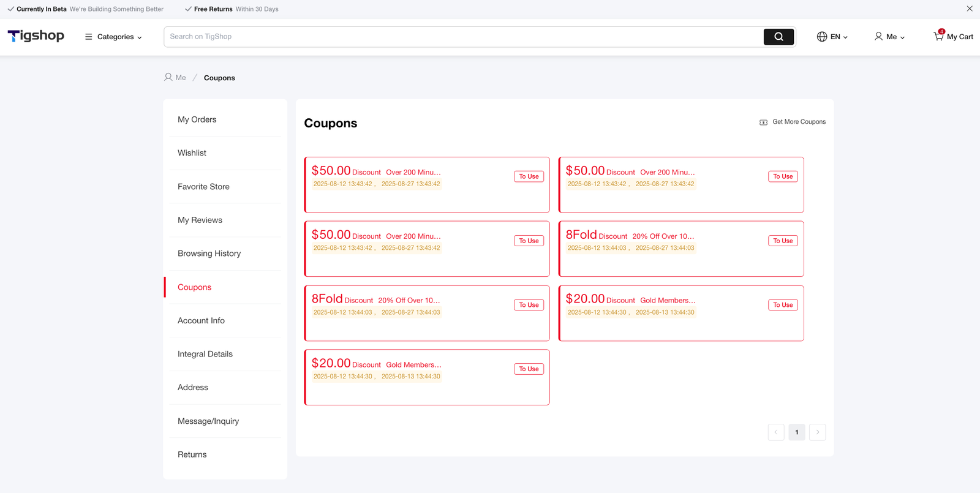Select page 1 in pagination
Image resolution: width=980 pixels, height=493 pixels.
pyautogui.click(x=796, y=432)
